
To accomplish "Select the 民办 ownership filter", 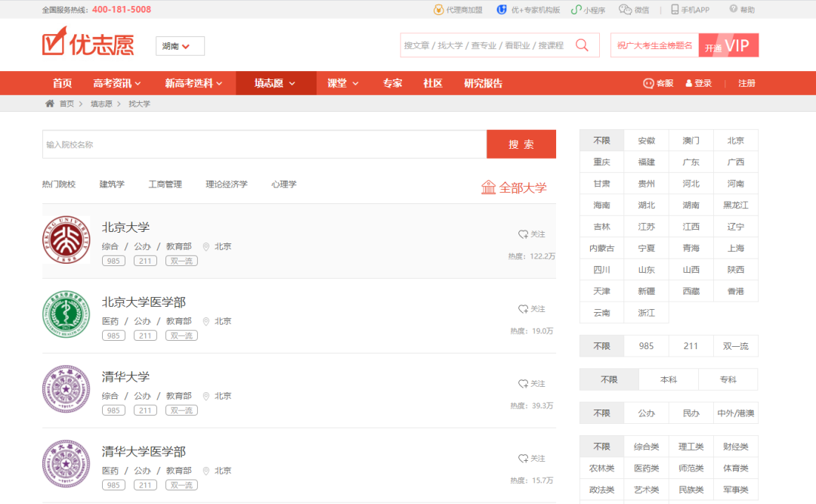I will (691, 413).
